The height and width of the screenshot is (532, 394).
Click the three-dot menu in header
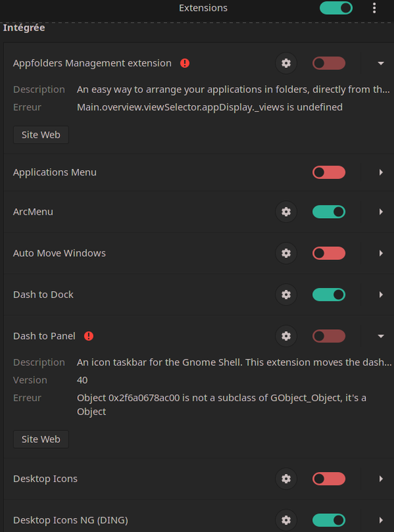click(374, 8)
